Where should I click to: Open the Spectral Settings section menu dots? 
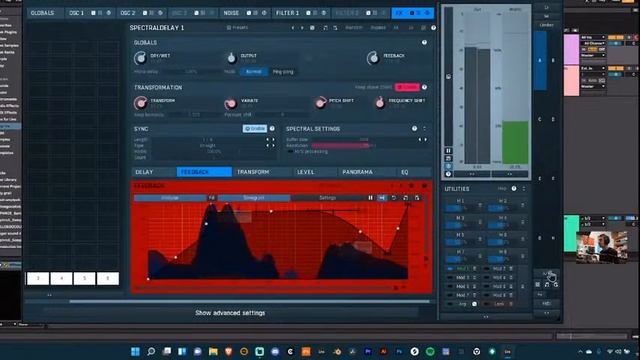[424, 129]
